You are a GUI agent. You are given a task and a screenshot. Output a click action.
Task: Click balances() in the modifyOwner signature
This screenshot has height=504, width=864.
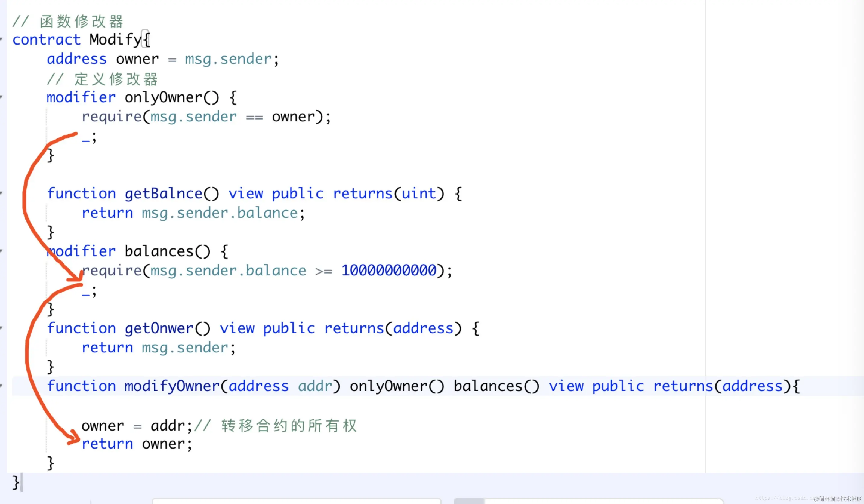point(496,386)
